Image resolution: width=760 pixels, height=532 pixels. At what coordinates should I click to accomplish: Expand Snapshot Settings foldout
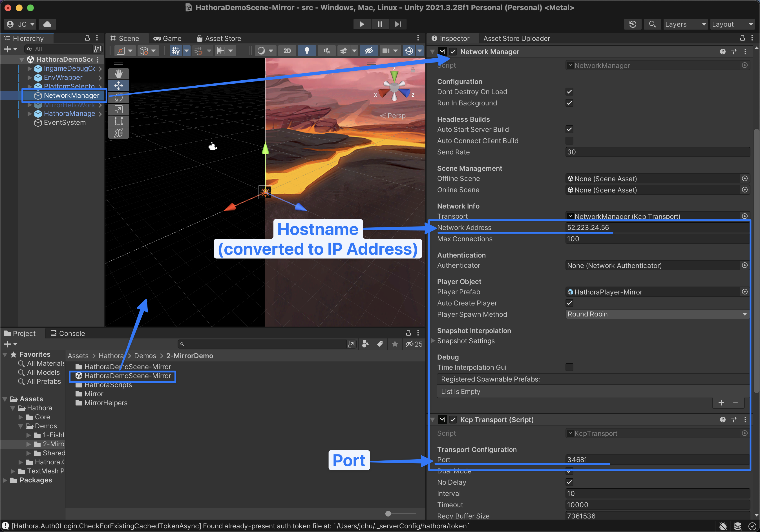click(x=433, y=341)
